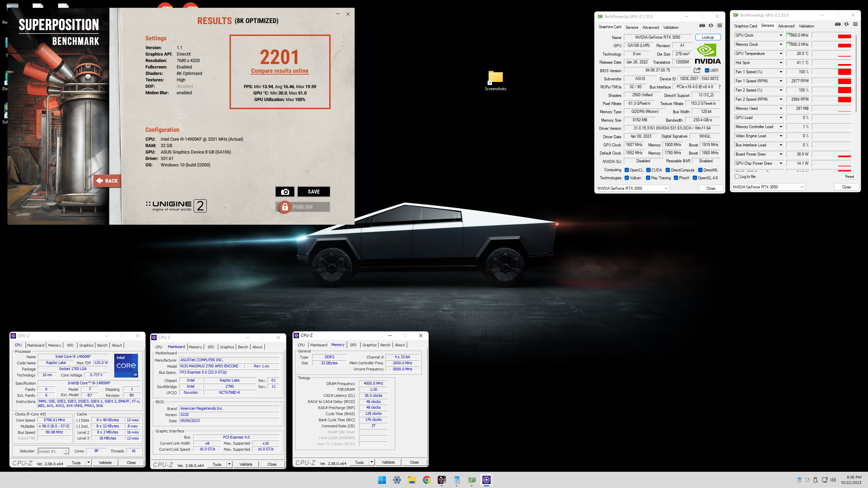This screenshot has height=488, width=868.
Task: Click the Reset button in GPU-Z Sensors
Action: coord(849,177)
